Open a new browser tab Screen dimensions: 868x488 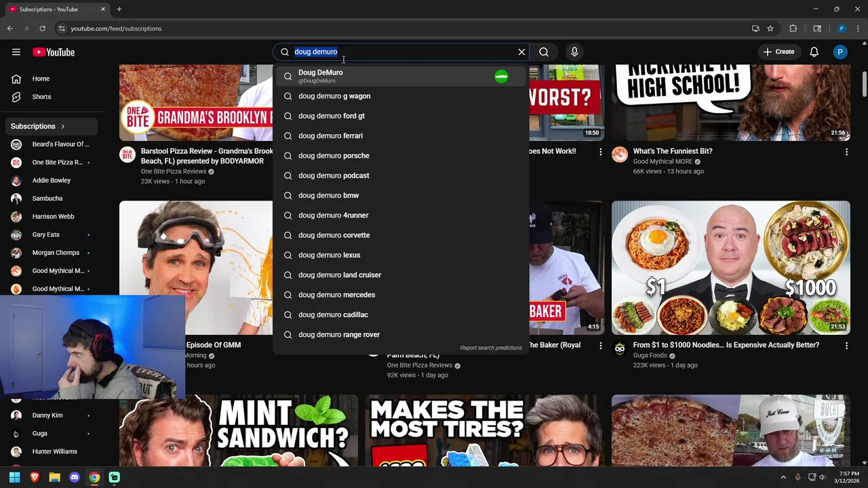coord(119,9)
